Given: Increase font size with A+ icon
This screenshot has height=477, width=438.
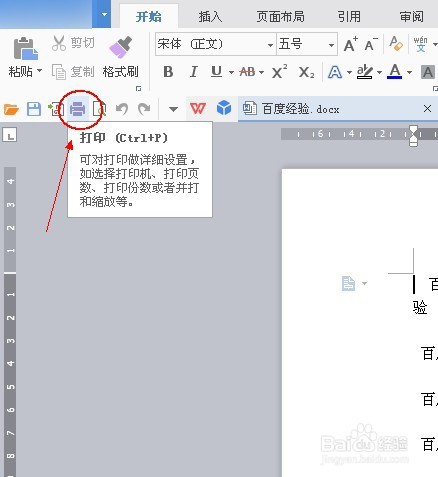Looking at the screenshot, I should pos(351,44).
